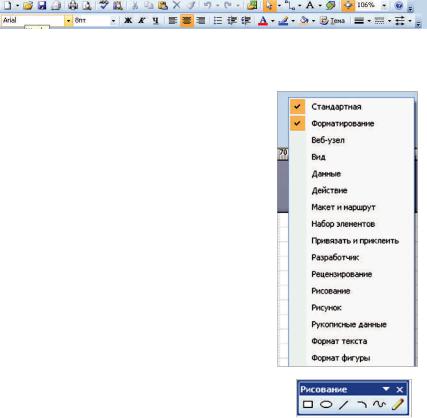Select the Pointer tool
Screen dimensions: 427x418
(x=269, y=5)
